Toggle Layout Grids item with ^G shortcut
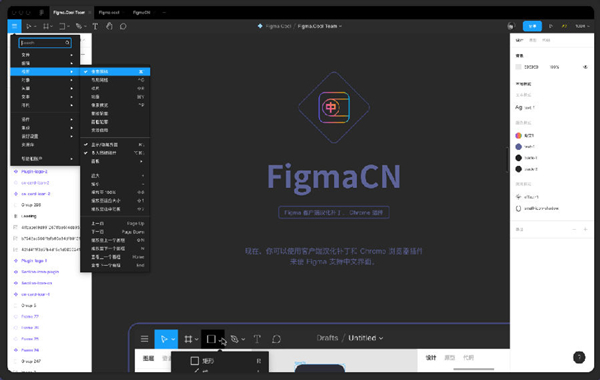The image size is (600, 380). click(115, 80)
